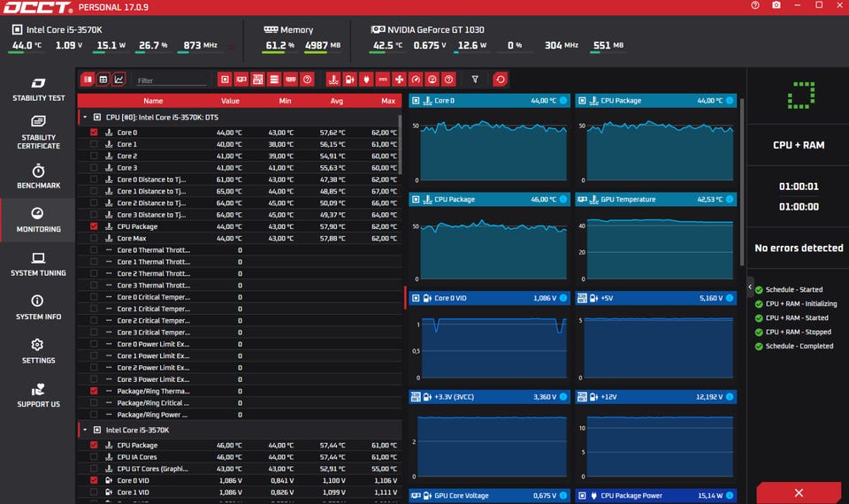The image size is (849, 504).
Task: Toggle the usage gauge filter icon
Action: coord(432,80)
